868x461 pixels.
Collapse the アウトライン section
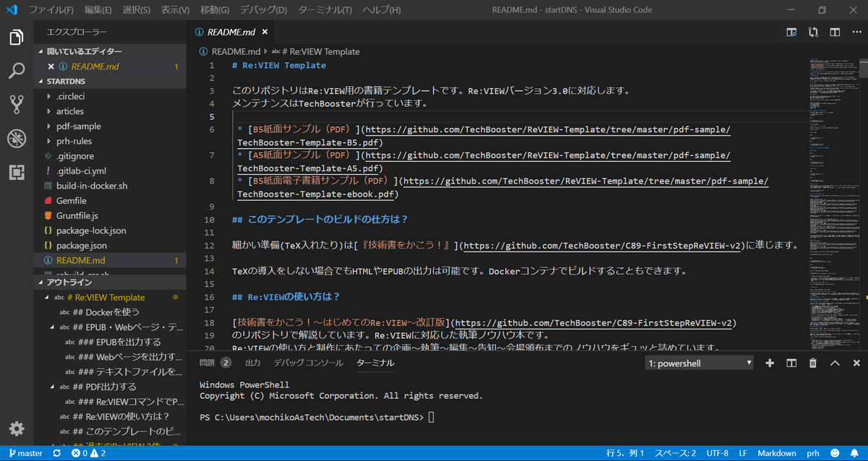[109, 283]
